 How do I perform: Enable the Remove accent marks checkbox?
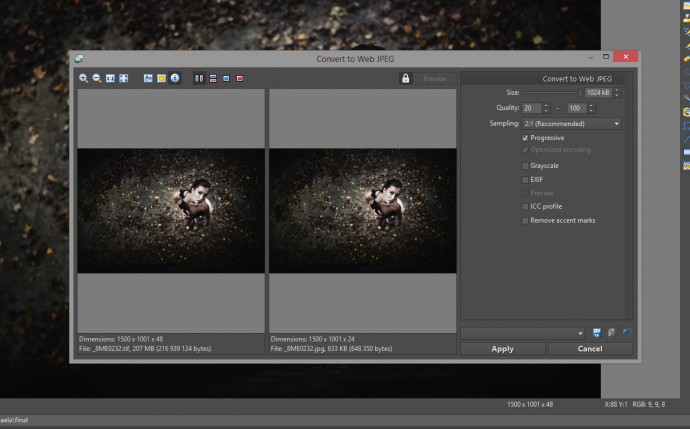(x=525, y=220)
